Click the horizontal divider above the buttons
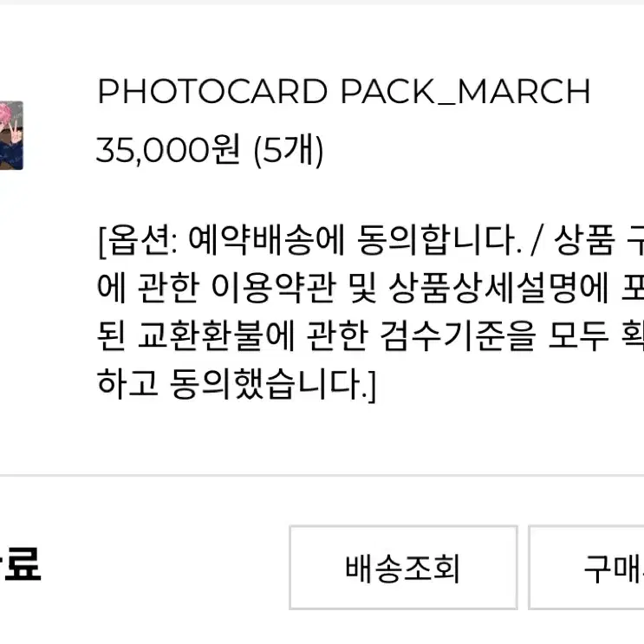Image resolution: width=644 pixels, height=644 pixels. (322, 476)
